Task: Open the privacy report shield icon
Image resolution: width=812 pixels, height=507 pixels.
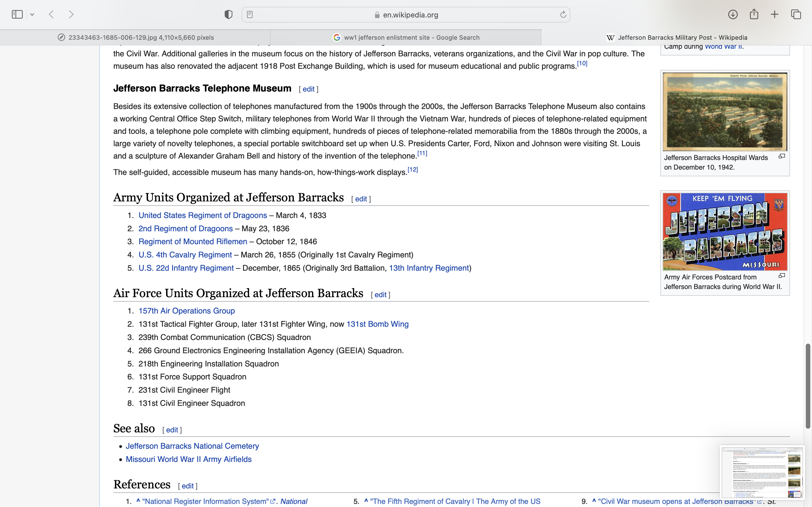Action: (x=228, y=14)
